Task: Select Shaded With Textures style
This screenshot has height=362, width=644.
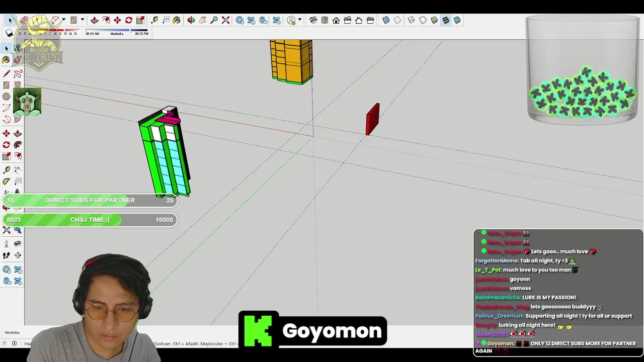Action: 446,20
